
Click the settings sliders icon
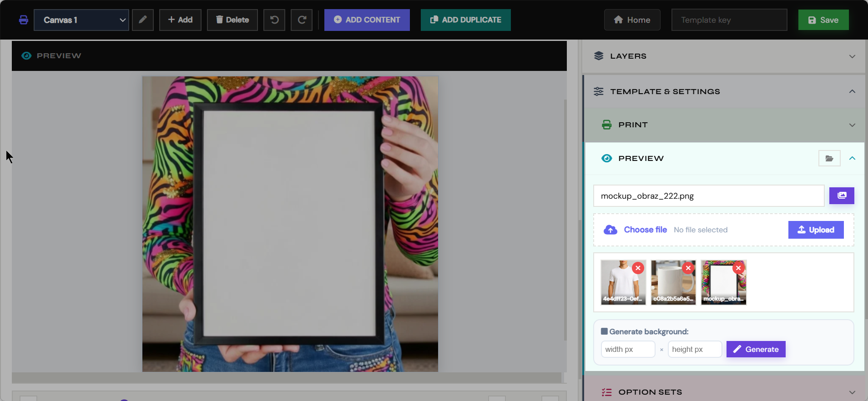pyautogui.click(x=599, y=91)
